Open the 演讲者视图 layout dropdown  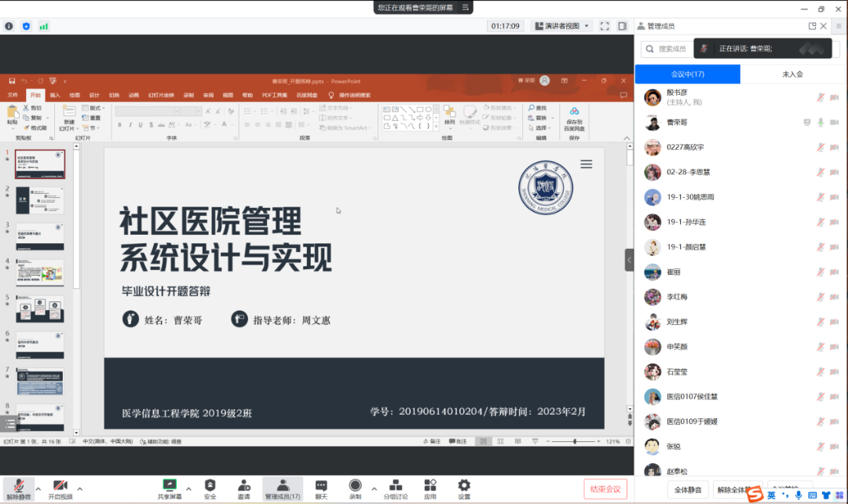tap(561, 26)
